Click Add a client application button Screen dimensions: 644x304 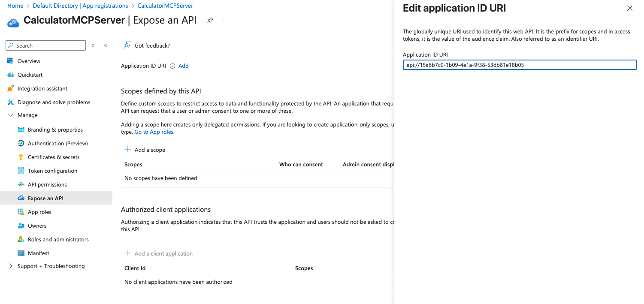coord(158,253)
